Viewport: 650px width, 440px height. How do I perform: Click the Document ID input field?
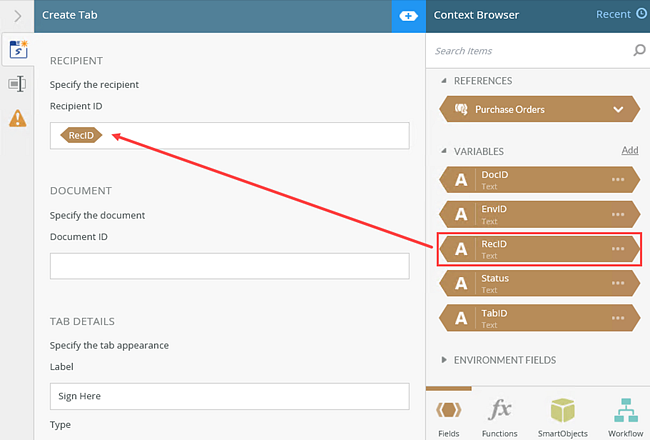229,266
